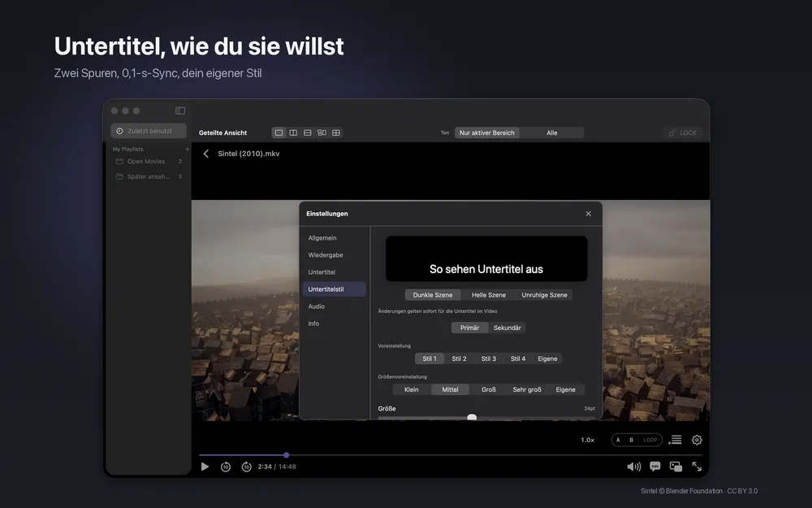This screenshot has width=812, height=508.
Task: Set subtitle size preset to Sehr groß
Action: [x=527, y=390]
